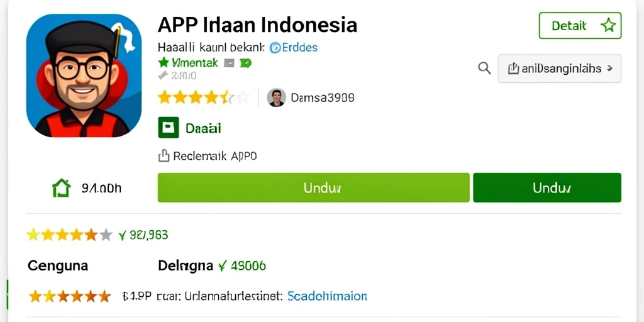644x322 pixels.
Task: Click the green star next to Mmentak
Action: point(164,62)
